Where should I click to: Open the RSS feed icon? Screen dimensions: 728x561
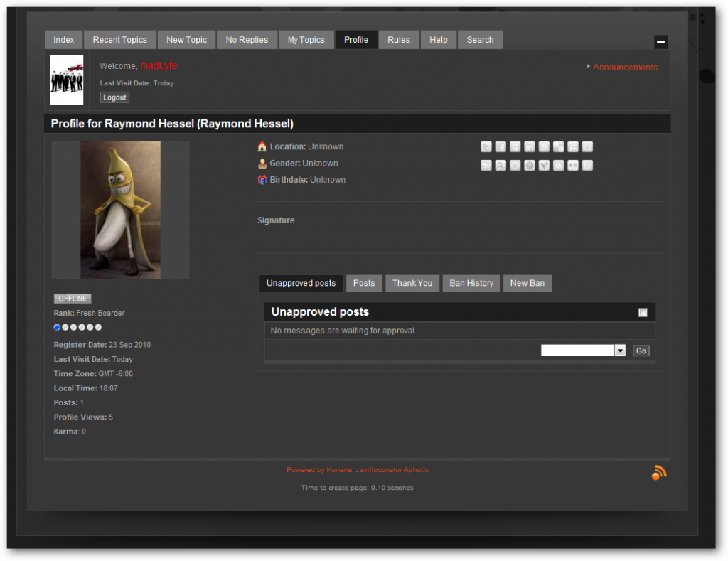(659, 473)
